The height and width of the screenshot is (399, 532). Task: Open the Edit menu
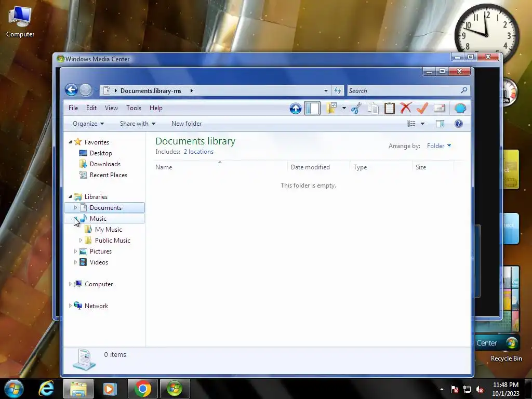tap(91, 108)
